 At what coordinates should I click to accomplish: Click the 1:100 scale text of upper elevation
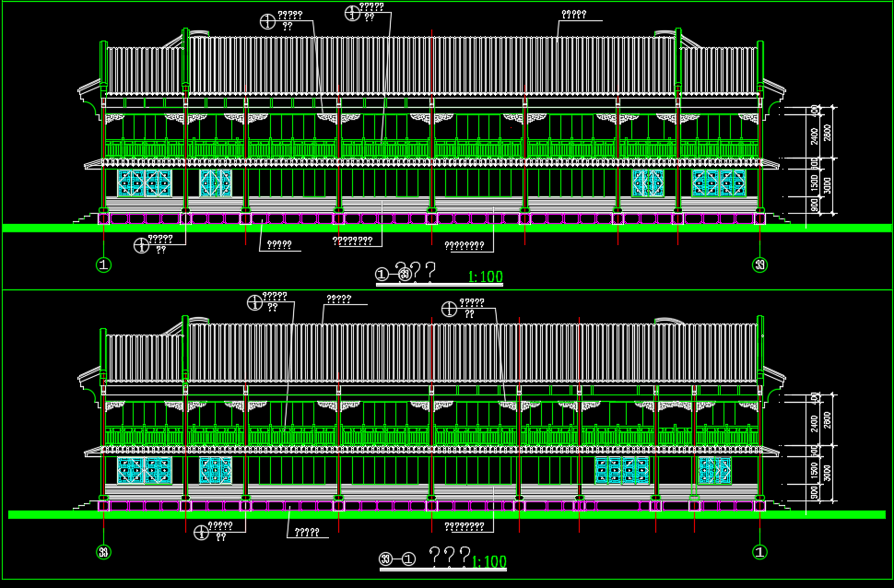coord(485,276)
